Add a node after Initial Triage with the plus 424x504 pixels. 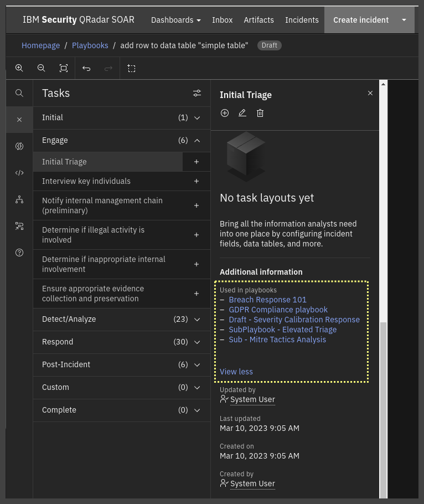tap(197, 161)
